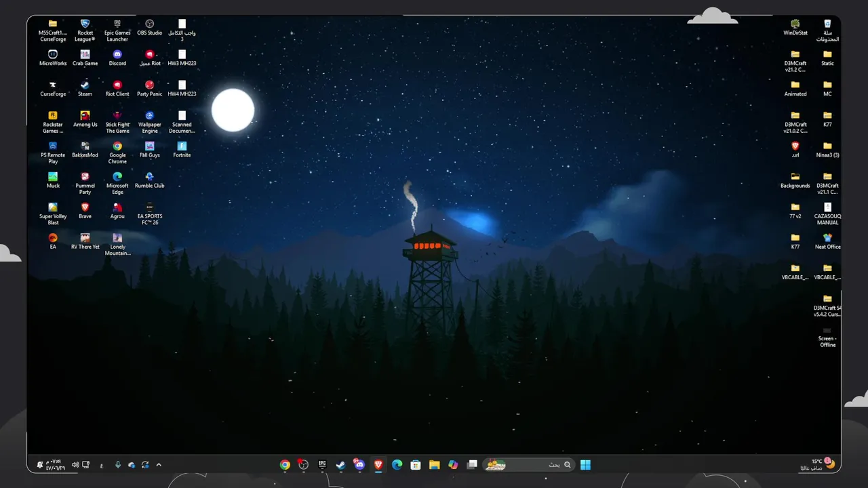868x488 pixels.
Task: Select the EA SPORTS FC 26 icon
Action: coord(150,214)
